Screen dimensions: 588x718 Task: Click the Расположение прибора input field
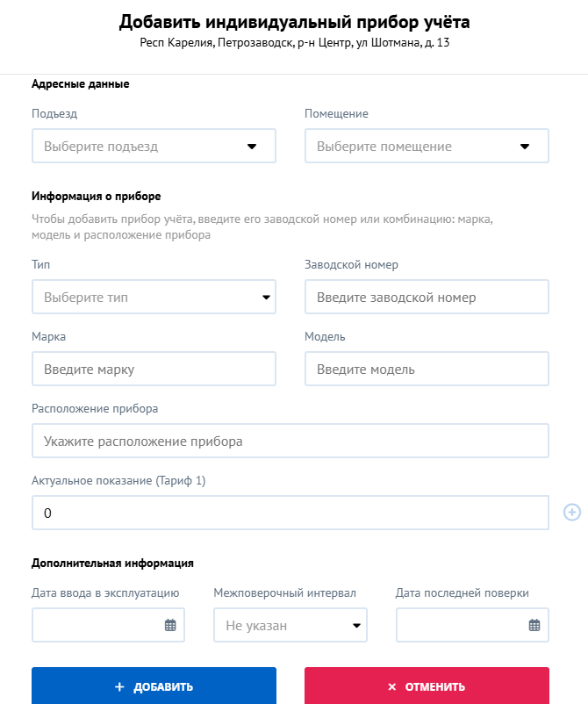pos(290,441)
